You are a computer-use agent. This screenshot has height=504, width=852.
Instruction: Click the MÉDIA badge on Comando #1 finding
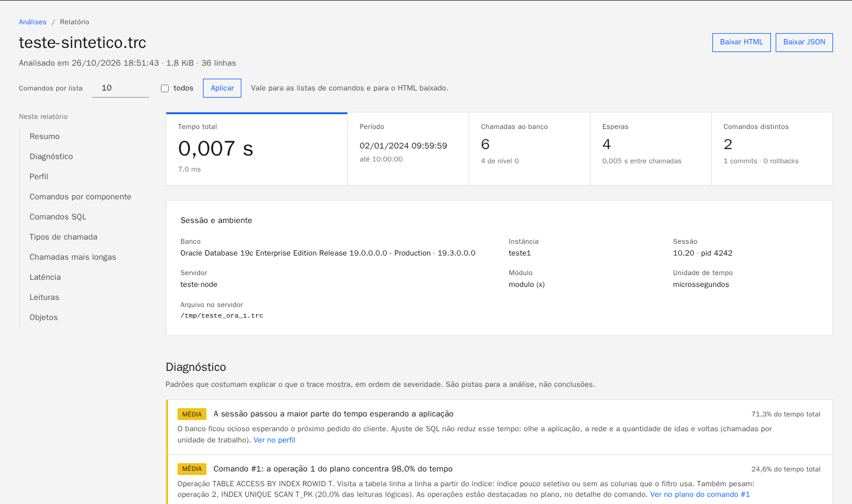click(x=192, y=469)
